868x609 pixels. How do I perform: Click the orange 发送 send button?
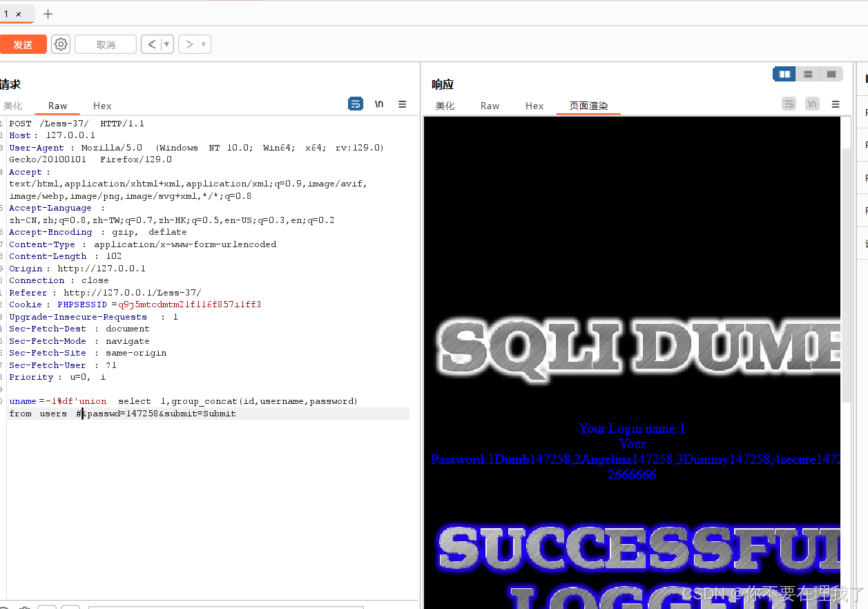point(23,44)
